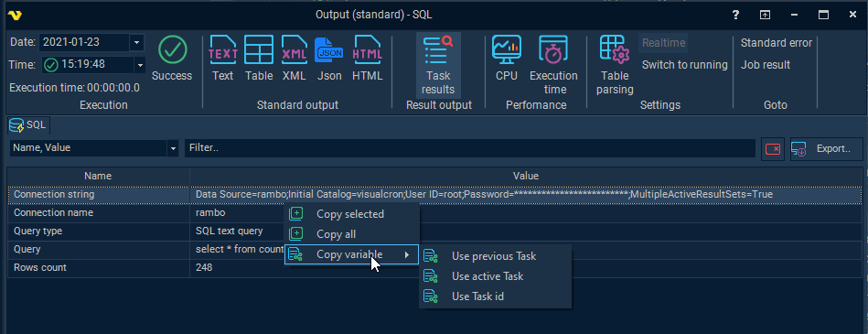This screenshot has width=868, height=334.
Task: Open Table parsing settings
Action: point(615,65)
